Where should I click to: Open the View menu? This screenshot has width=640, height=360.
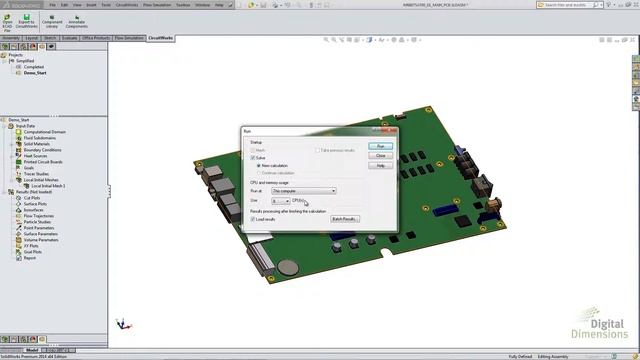tap(77, 5)
